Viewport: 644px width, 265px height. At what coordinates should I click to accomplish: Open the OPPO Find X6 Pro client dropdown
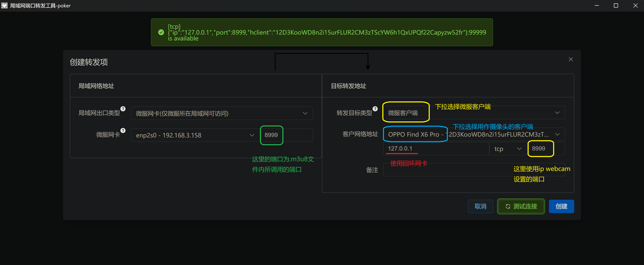pos(474,135)
